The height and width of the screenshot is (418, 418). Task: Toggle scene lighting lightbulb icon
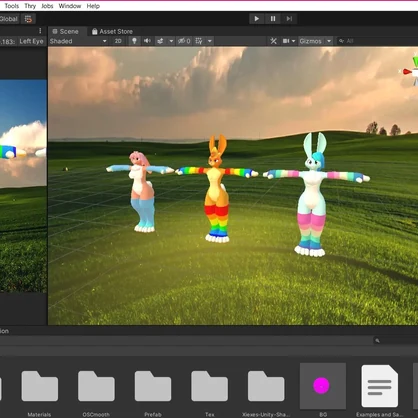[134, 41]
